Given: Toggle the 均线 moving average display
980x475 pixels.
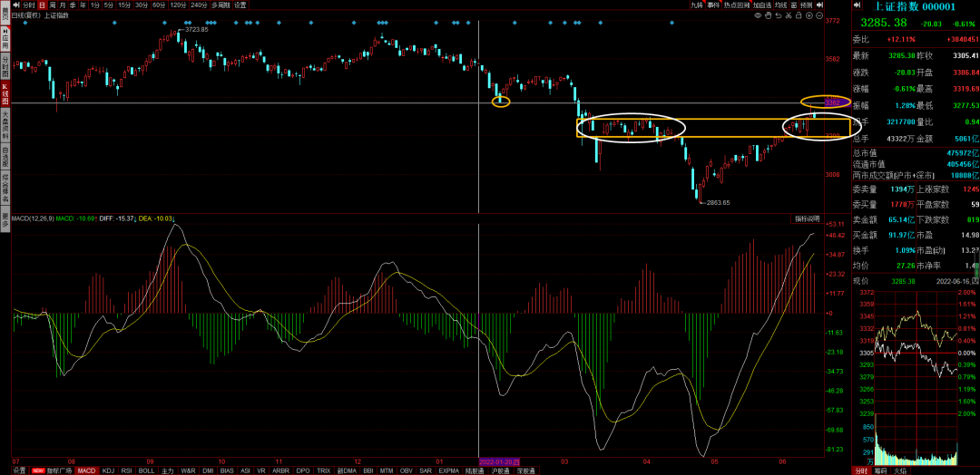Looking at the screenshot, I should click(781, 5).
